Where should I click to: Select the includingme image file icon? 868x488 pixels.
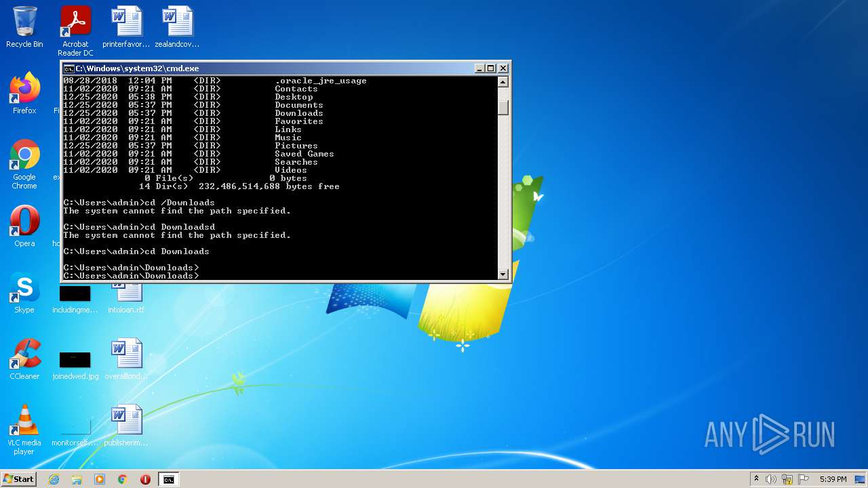(75, 299)
